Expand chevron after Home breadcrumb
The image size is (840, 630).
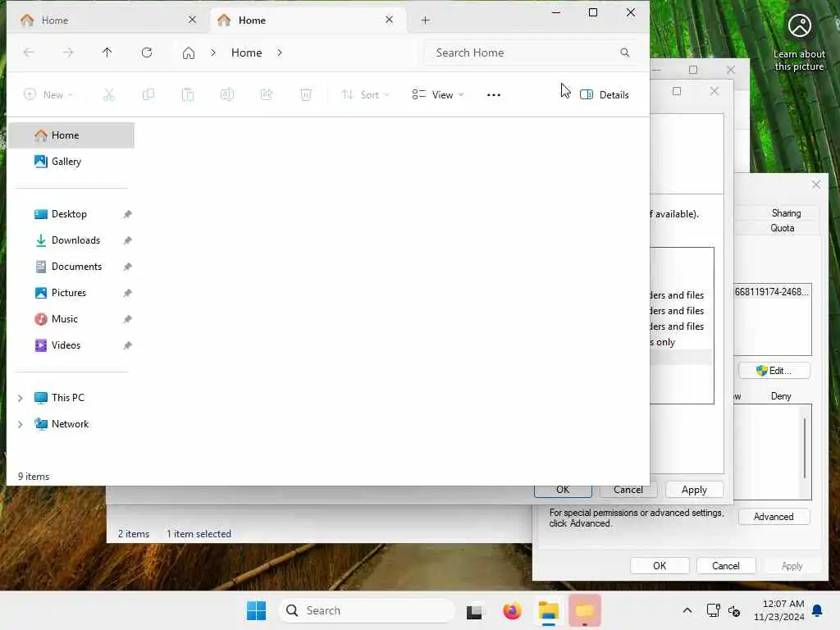pyautogui.click(x=280, y=52)
